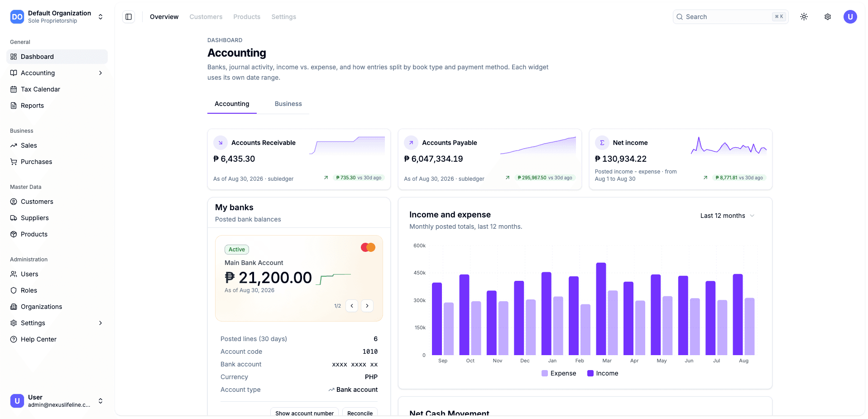Click the Accounts Receivable arrow icon
Image resolution: width=868 pixels, height=419 pixels.
[221, 143]
